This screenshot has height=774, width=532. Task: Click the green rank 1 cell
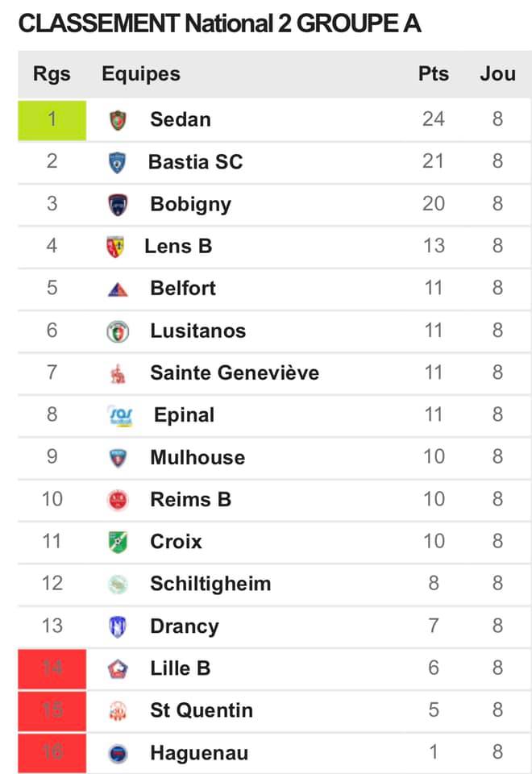tap(52, 120)
